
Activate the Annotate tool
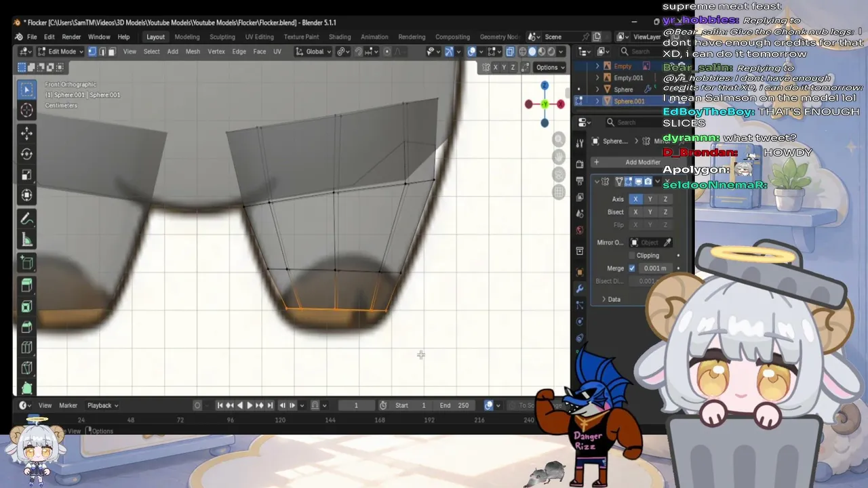[x=26, y=219]
